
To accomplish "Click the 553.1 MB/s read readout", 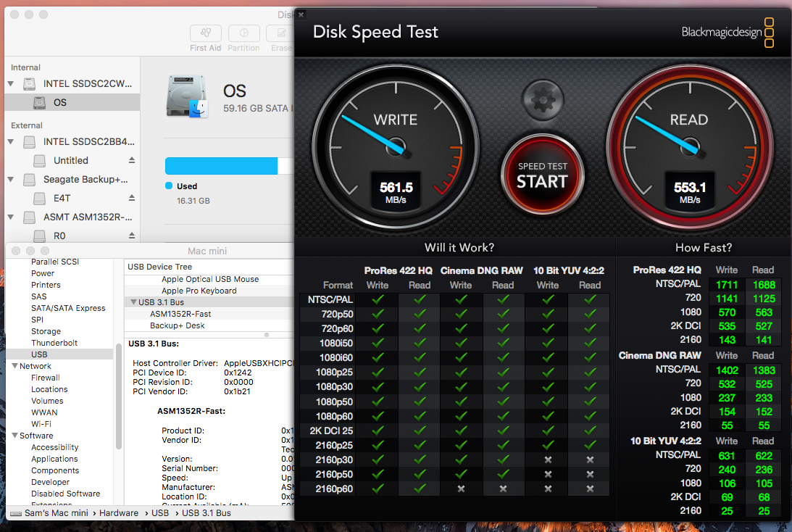I will pyautogui.click(x=689, y=193).
